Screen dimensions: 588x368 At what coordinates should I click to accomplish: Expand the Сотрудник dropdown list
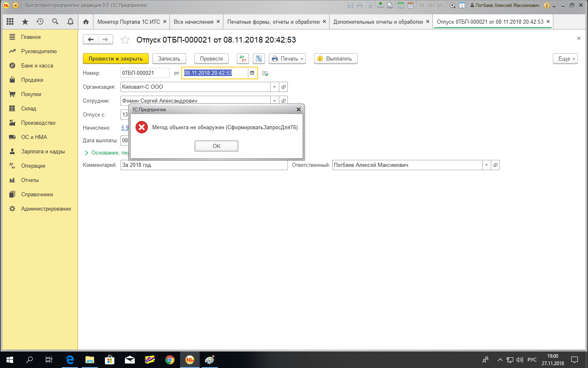point(274,100)
